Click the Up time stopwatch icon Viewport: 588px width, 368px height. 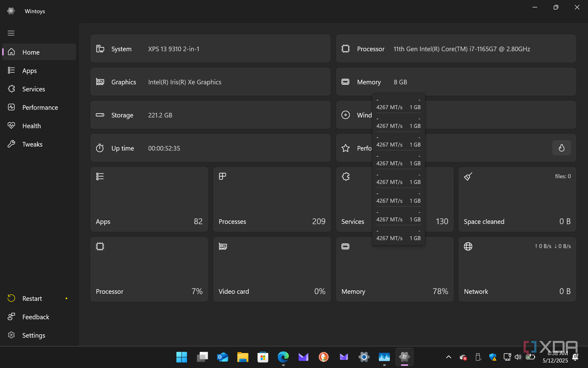coord(100,148)
